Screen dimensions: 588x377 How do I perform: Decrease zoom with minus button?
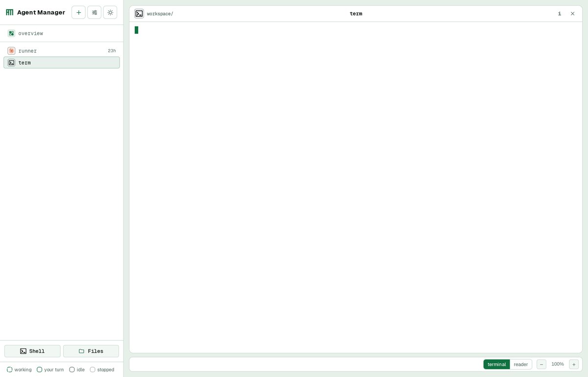pyautogui.click(x=541, y=364)
